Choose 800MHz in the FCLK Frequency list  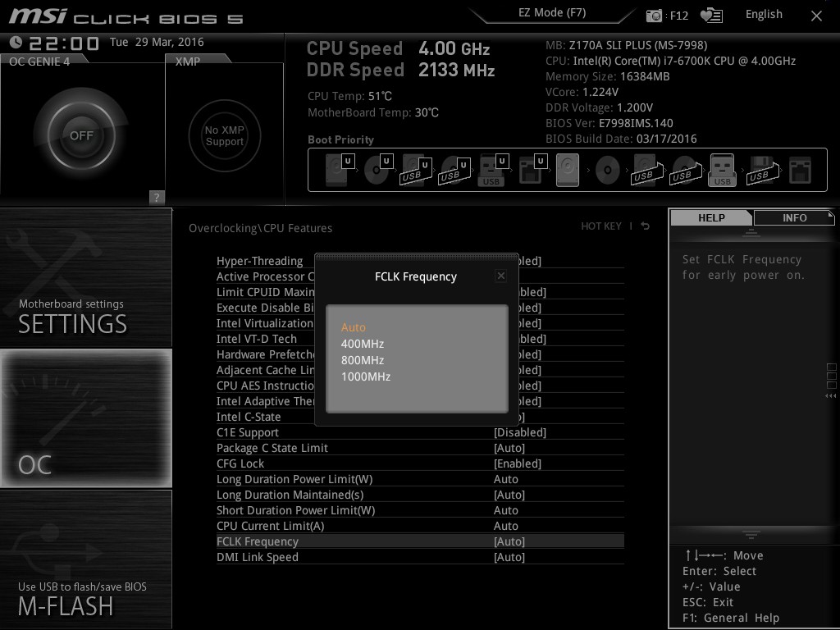[x=363, y=360]
